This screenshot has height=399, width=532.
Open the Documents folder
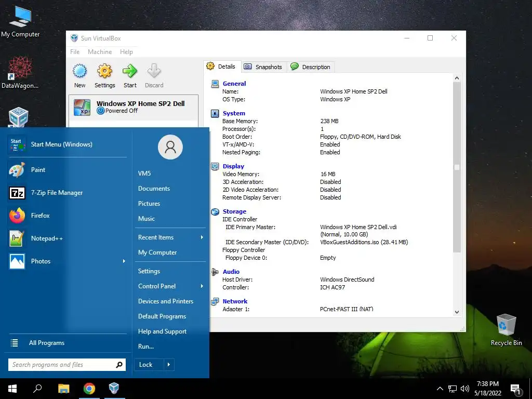coord(154,189)
